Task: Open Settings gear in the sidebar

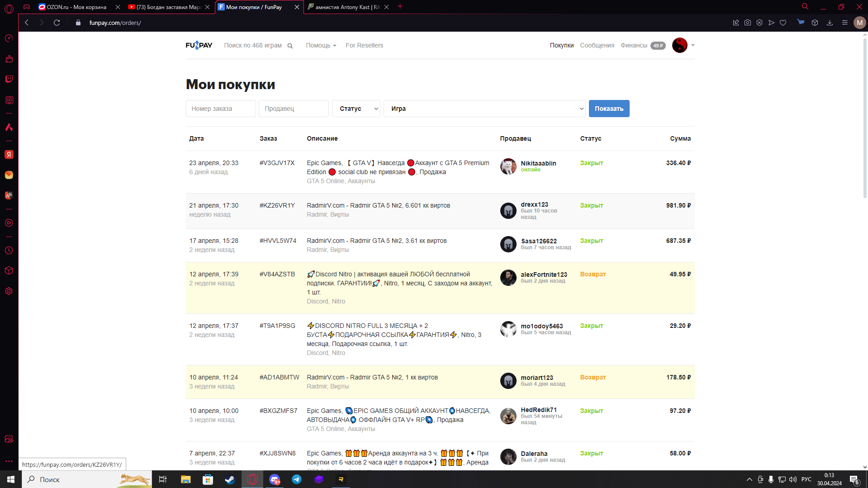Action: 9,291
